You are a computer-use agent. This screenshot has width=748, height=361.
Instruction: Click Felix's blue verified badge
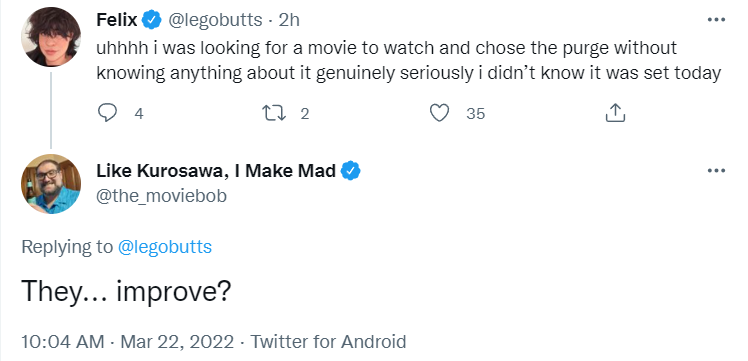[152, 20]
